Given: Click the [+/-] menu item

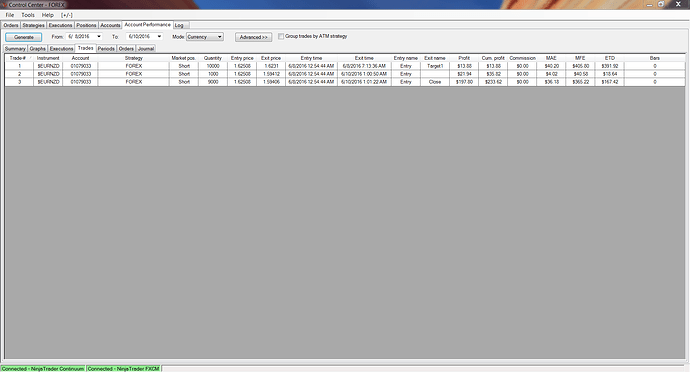Looking at the screenshot, I should (x=66, y=15).
